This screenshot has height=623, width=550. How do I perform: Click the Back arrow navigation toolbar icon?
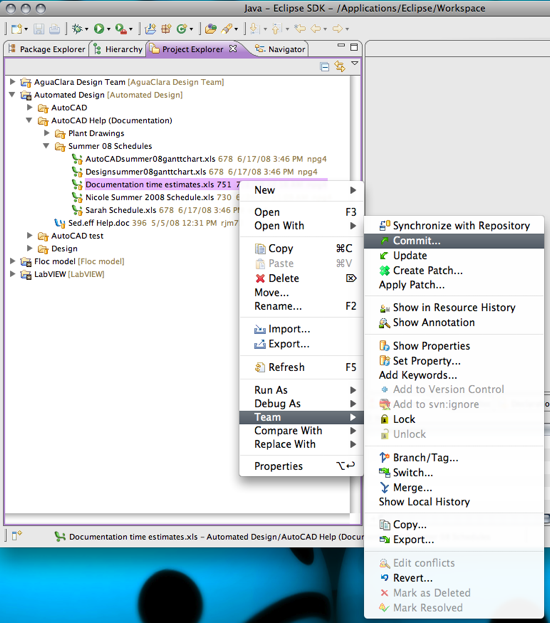tap(316, 29)
